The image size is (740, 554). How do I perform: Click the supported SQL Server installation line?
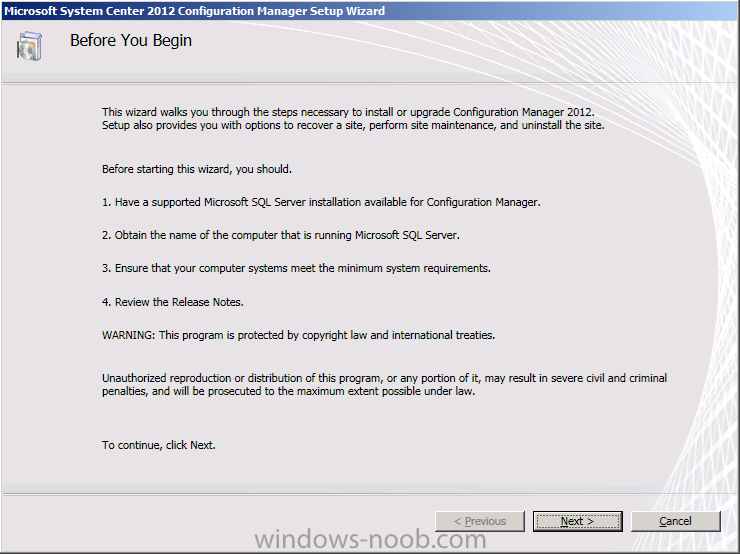(x=321, y=202)
